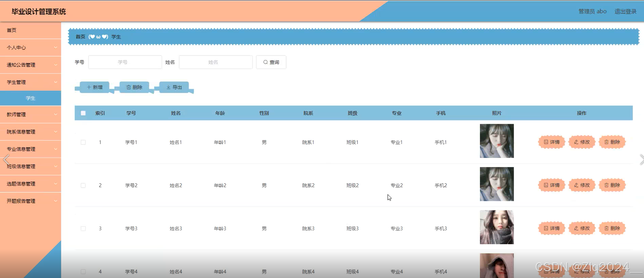Click 首页 in the breadcrumb bar
The width and height of the screenshot is (644, 278).
(x=80, y=37)
